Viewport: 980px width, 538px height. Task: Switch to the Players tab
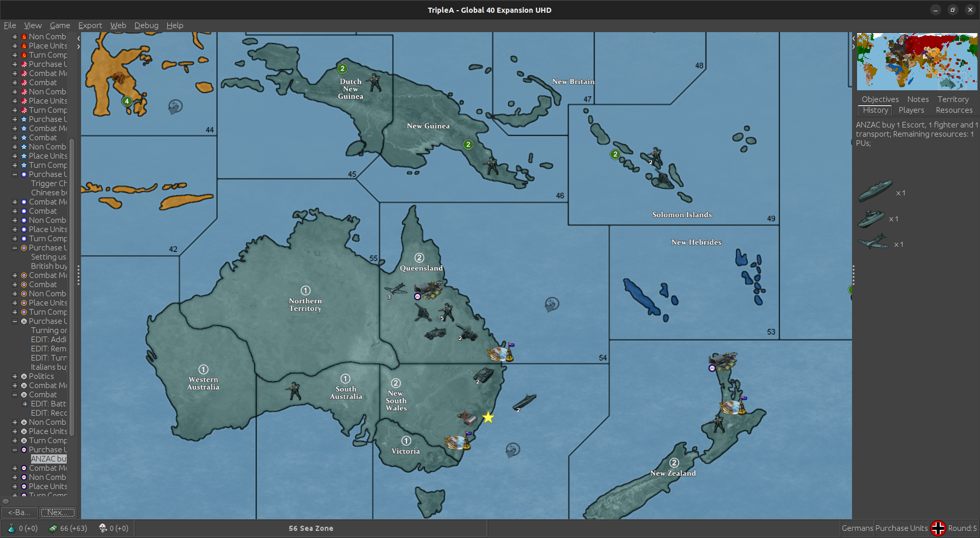coord(911,110)
